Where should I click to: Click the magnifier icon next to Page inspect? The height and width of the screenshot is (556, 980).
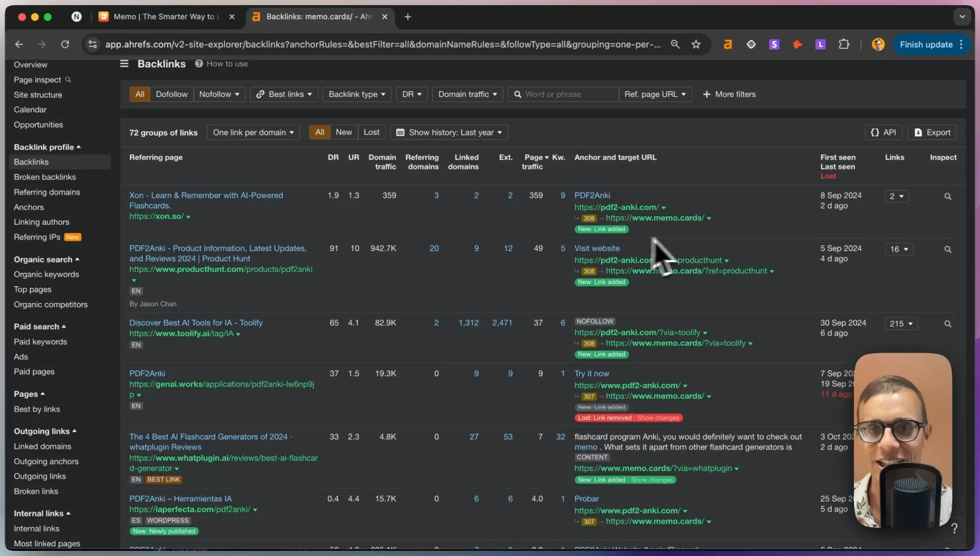pos(68,80)
